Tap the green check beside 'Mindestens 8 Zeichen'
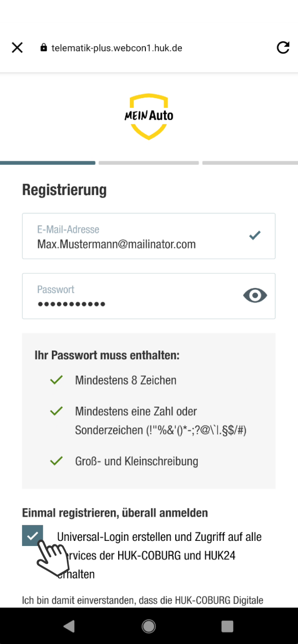Screen dimensions: 298x644 [56, 380]
